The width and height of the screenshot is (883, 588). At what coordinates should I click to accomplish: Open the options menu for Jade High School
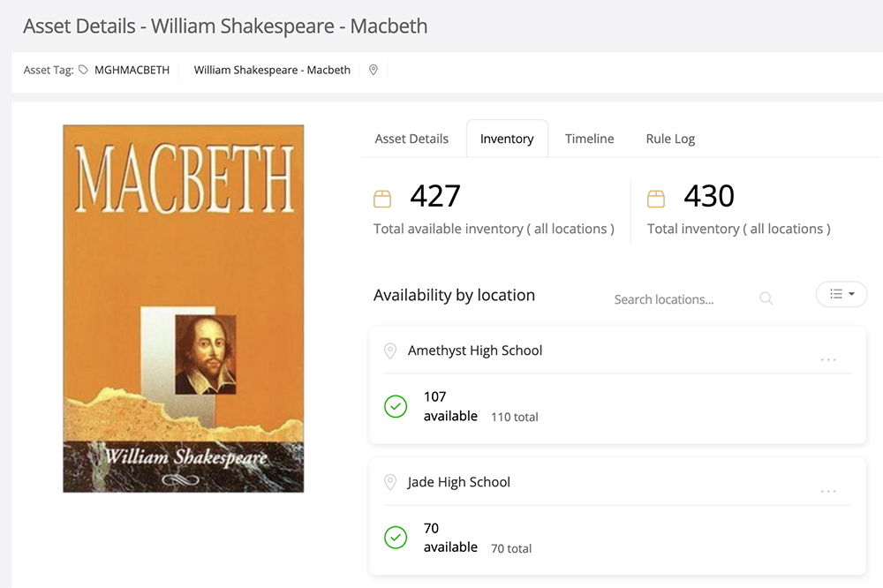(x=828, y=490)
